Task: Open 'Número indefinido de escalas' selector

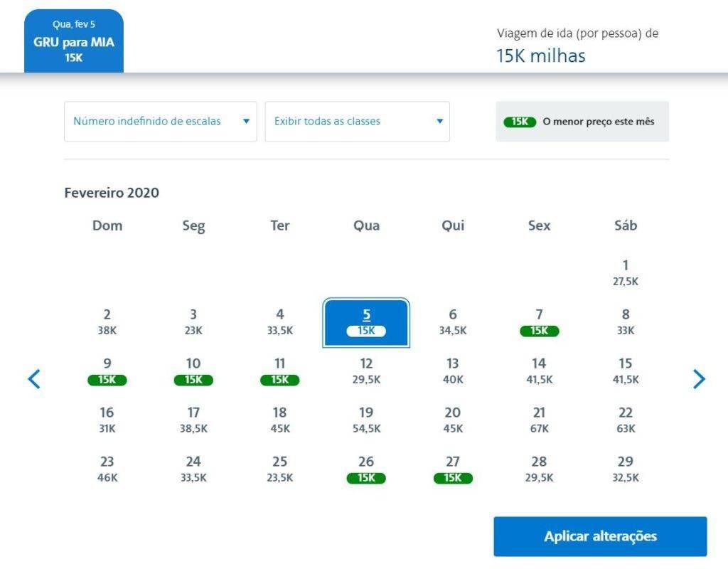Action: click(x=160, y=121)
